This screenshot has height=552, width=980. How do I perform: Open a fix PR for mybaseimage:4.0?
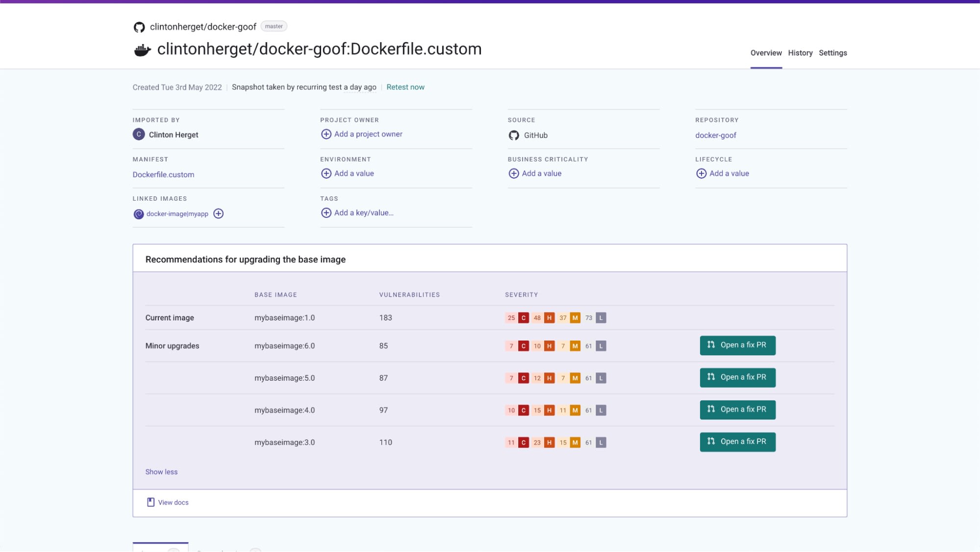pyautogui.click(x=737, y=410)
